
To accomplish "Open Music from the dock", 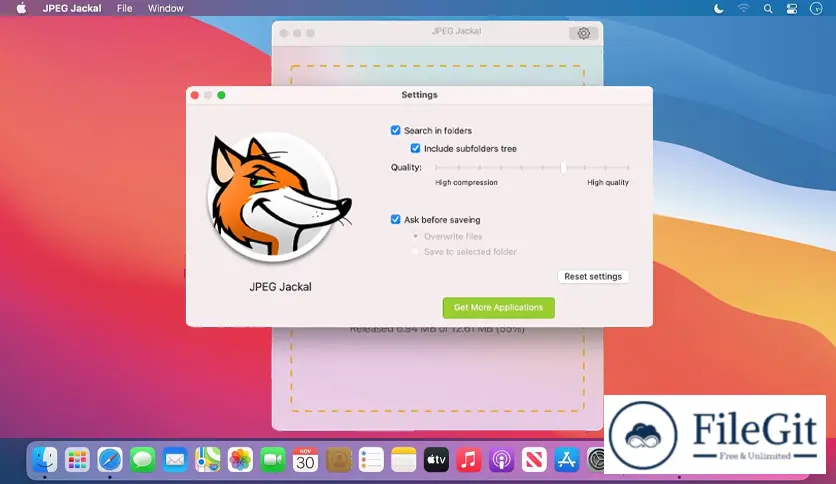I will click(469, 459).
